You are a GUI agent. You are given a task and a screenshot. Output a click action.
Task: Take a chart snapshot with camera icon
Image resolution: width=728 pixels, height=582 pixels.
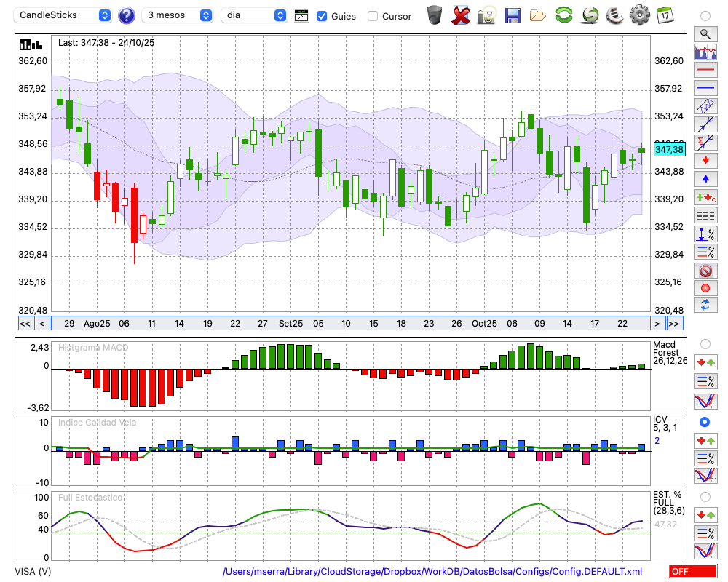click(486, 15)
